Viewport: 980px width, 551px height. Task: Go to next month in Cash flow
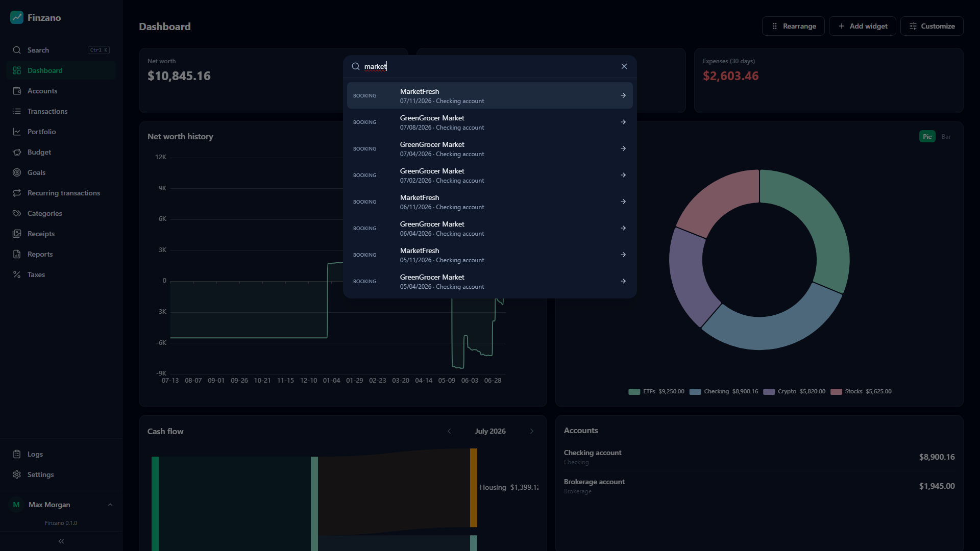(x=531, y=431)
